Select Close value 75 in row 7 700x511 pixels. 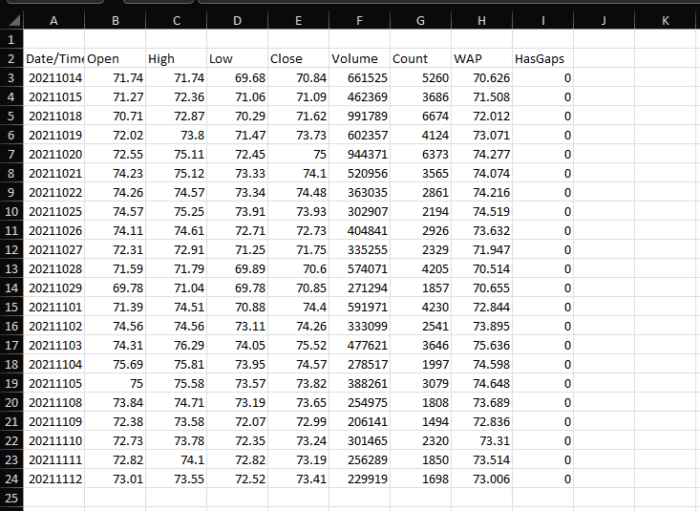click(x=298, y=154)
